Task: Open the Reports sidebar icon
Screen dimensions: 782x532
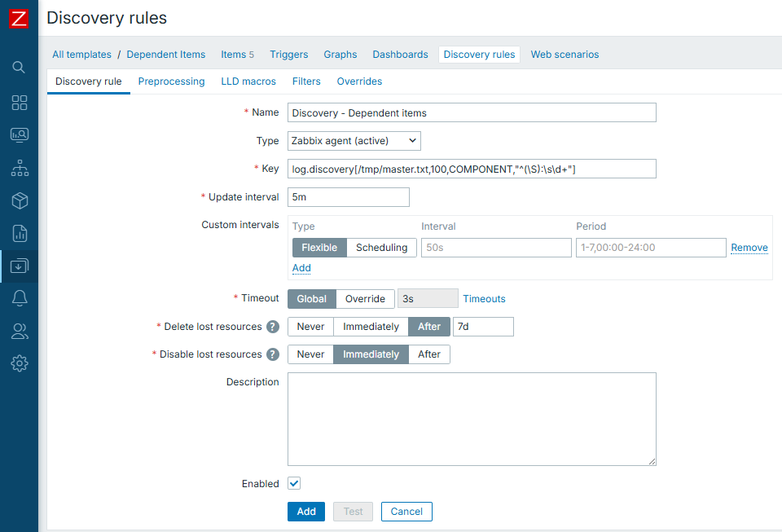Action: 19,233
